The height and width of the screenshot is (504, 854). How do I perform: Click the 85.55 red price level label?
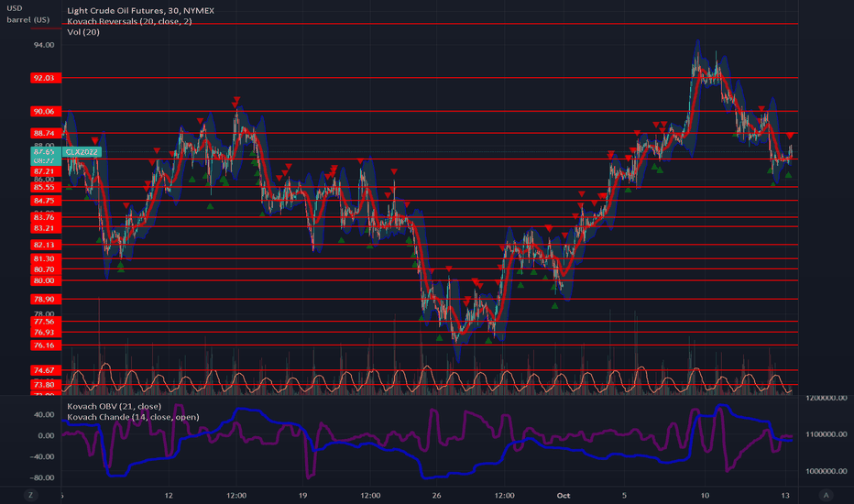click(x=46, y=187)
